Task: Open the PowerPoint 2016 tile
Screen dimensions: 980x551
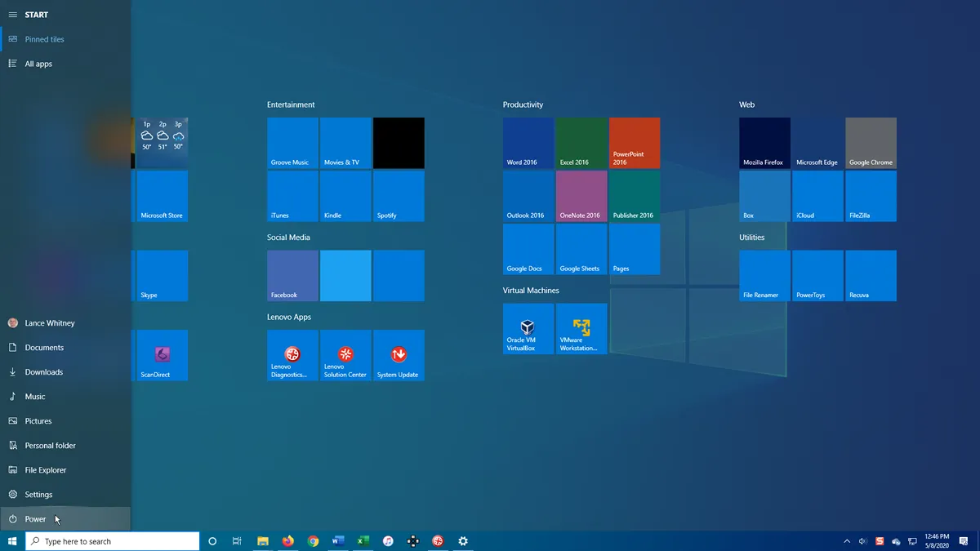Action: click(x=635, y=143)
